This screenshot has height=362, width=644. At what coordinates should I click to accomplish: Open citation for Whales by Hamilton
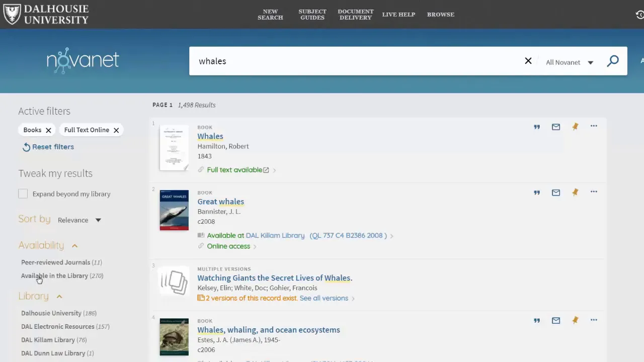(537, 127)
